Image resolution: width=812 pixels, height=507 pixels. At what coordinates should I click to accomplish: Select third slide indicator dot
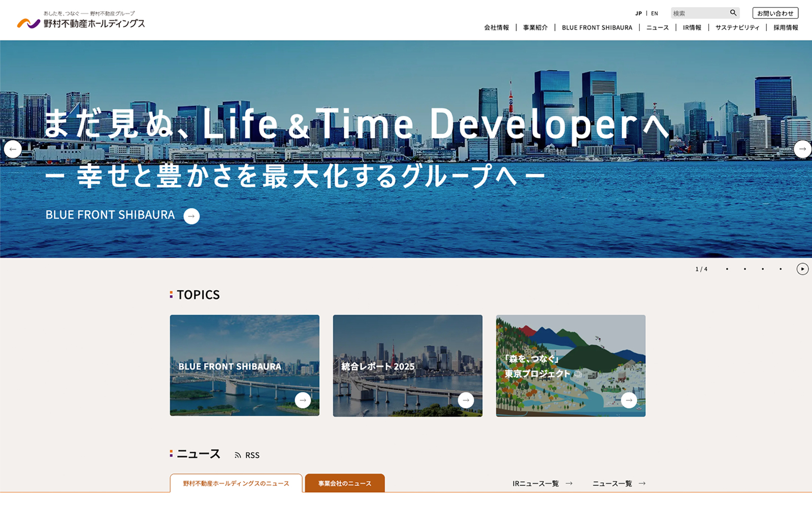[x=763, y=269]
